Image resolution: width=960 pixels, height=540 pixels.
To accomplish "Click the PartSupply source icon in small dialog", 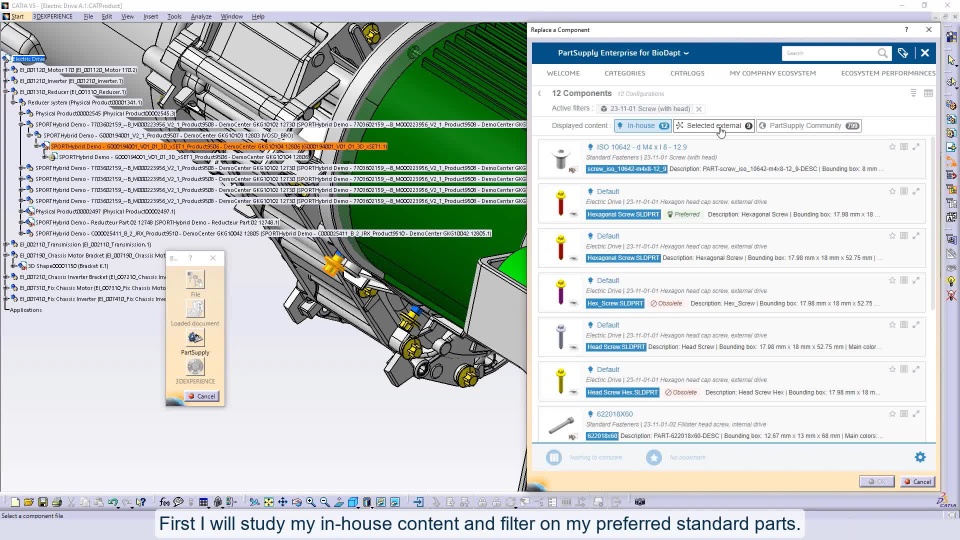I will [x=195, y=337].
